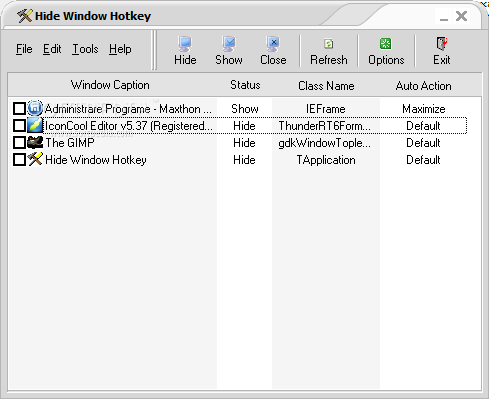Click the 'Default' auto action of the TApplication row

[x=423, y=160]
